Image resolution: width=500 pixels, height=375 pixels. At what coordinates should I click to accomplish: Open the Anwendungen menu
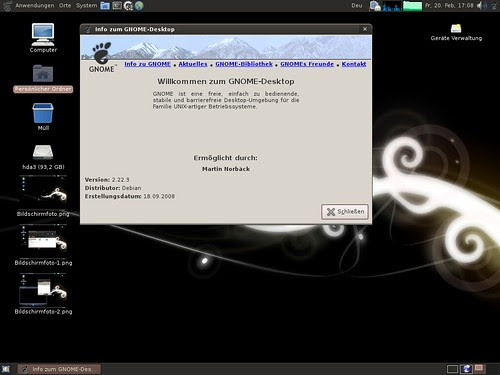tap(35, 6)
